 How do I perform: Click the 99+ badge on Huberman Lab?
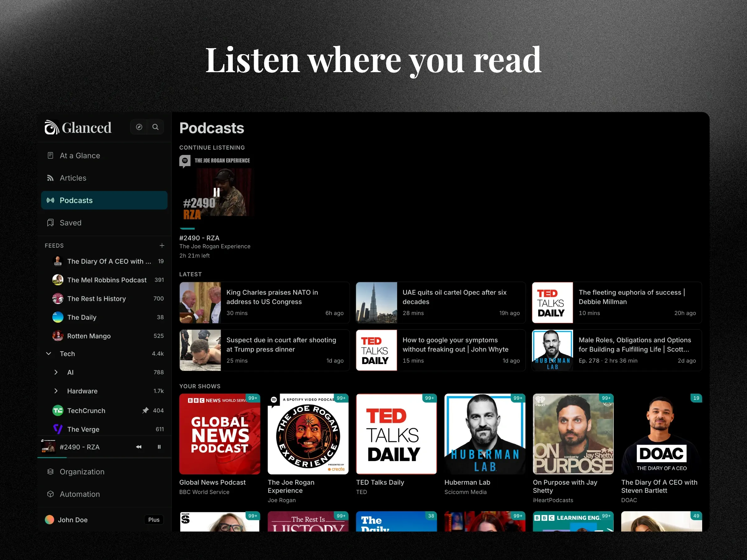518,398
